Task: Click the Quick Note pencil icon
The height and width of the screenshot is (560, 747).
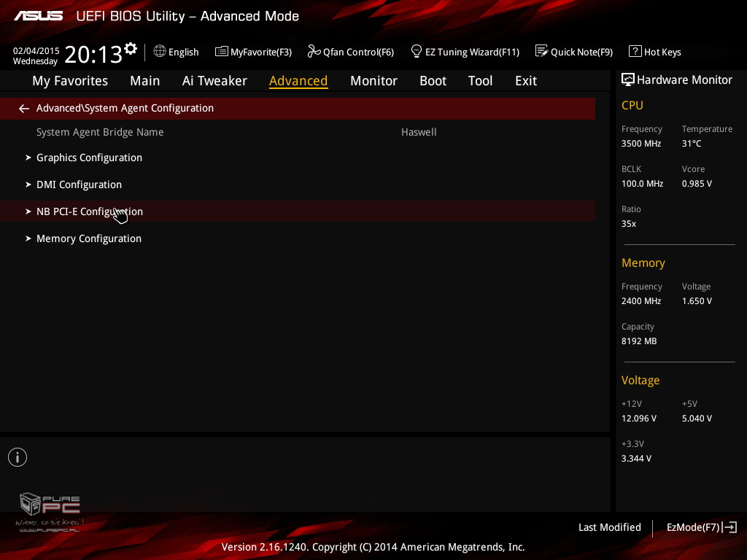Action: point(542,51)
